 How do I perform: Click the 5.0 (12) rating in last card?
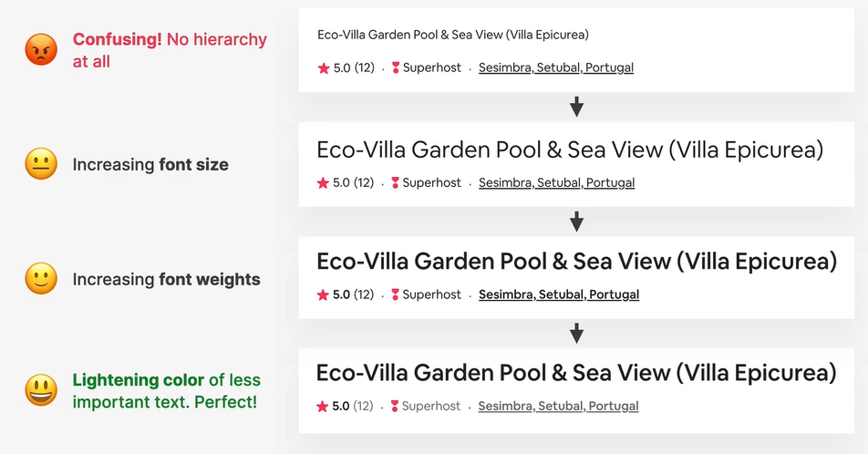tap(353, 407)
